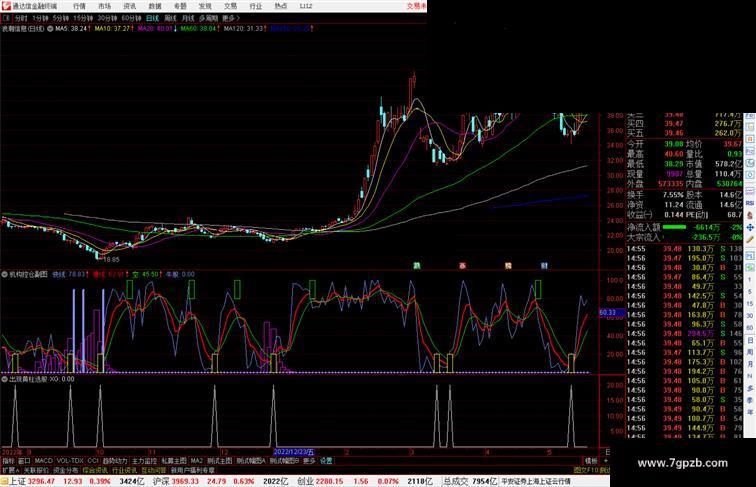Switch indicator to VOL-TDX
Image resolution: width=756 pixels, height=487 pixels.
(70, 461)
